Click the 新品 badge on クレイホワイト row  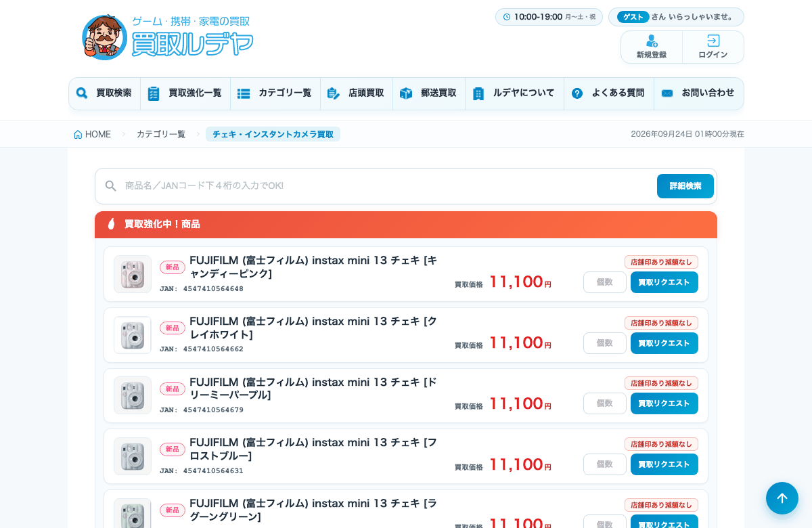point(173,328)
